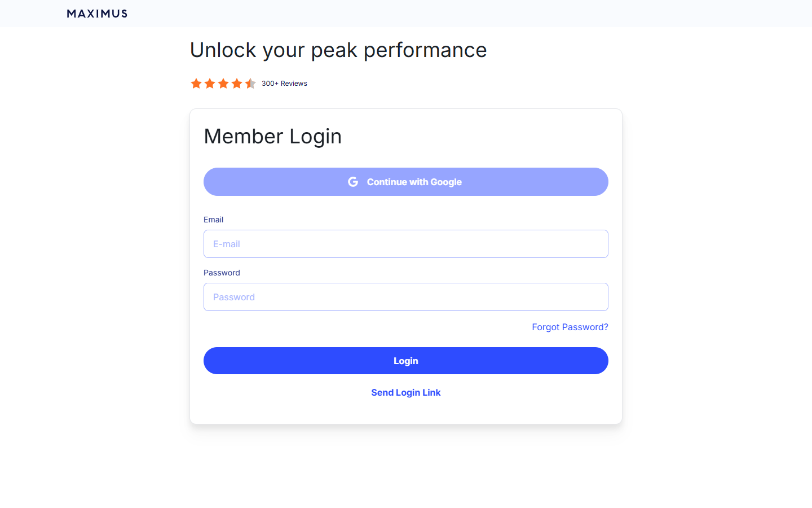Open the Forgot Password? link
Image resolution: width=812 pixels, height=508 pixels.
(570, 327)
